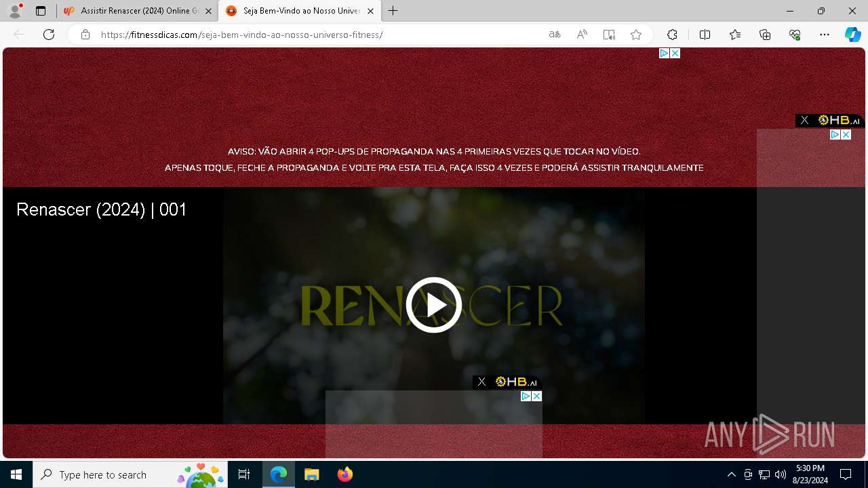
Task: Open Settings and more menu
Action: click(x=825, y=35)
